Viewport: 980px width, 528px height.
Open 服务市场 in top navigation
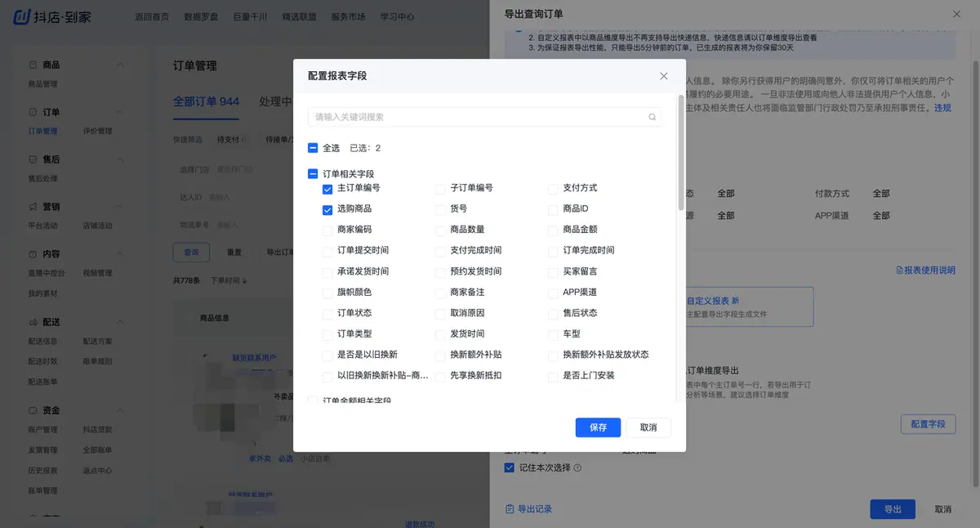[x=348, y=16]
